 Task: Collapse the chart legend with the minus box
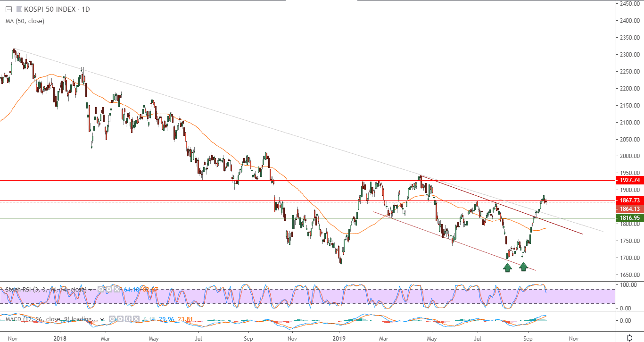point(8,9)
